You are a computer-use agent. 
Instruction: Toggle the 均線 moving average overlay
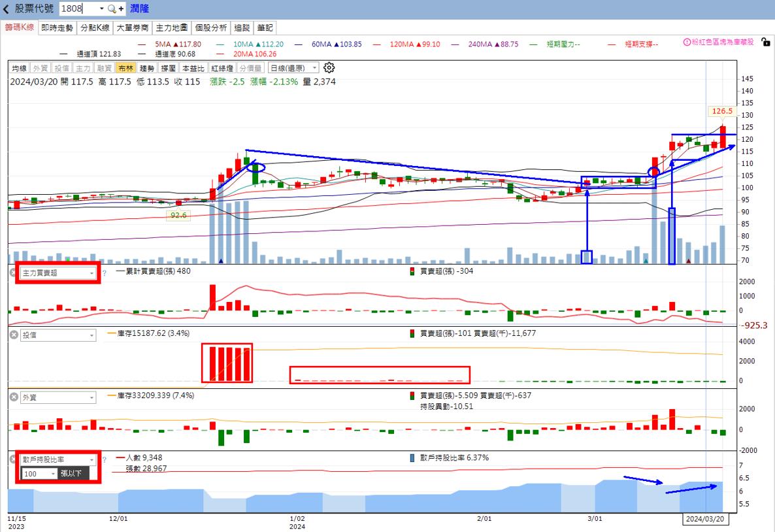pos(19,68)
